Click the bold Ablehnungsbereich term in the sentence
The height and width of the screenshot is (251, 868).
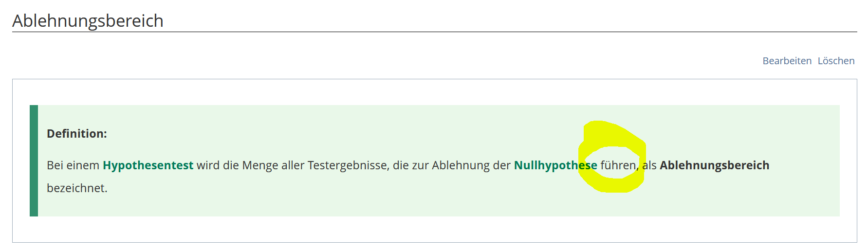pyautogui.click(x=714, y=165)
